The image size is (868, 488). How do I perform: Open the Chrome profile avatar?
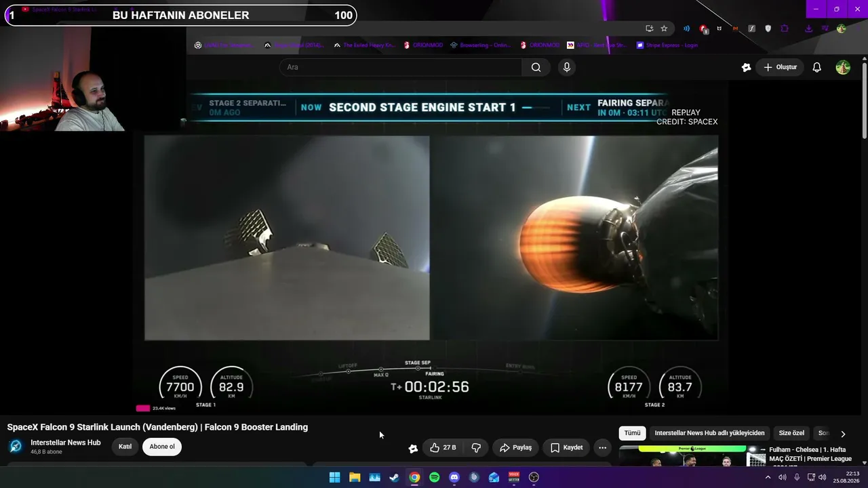coord(841,28)
